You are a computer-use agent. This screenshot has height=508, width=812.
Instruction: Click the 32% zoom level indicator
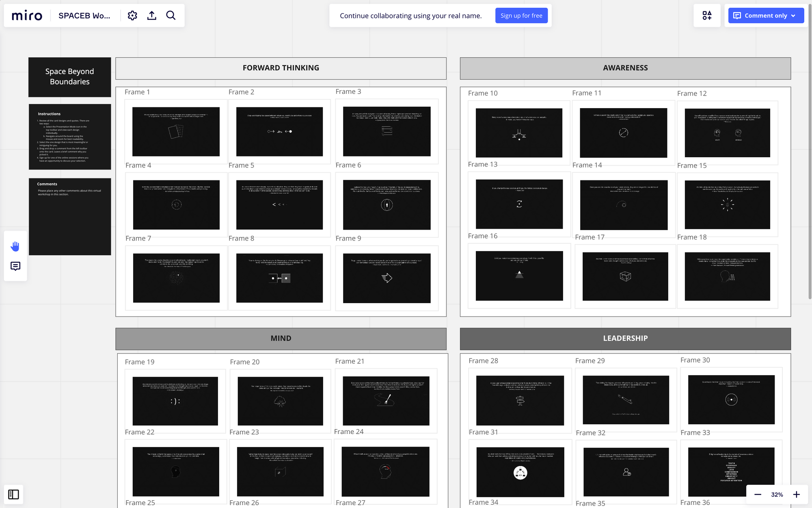[x=777, y=495]
